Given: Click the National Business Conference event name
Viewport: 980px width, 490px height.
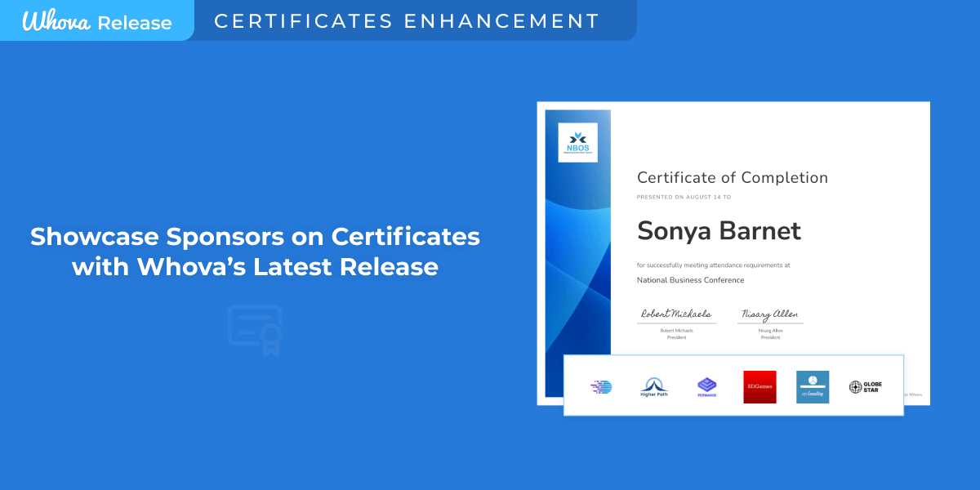Looking at the screenshot, I should coord(690,280).
